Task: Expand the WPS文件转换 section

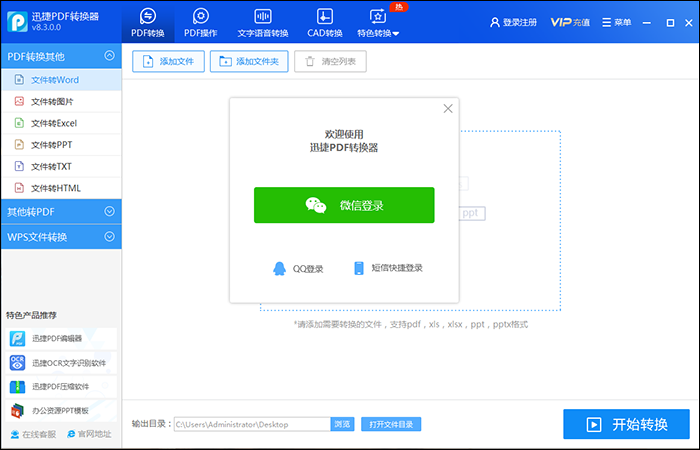Action: (61, 237)
